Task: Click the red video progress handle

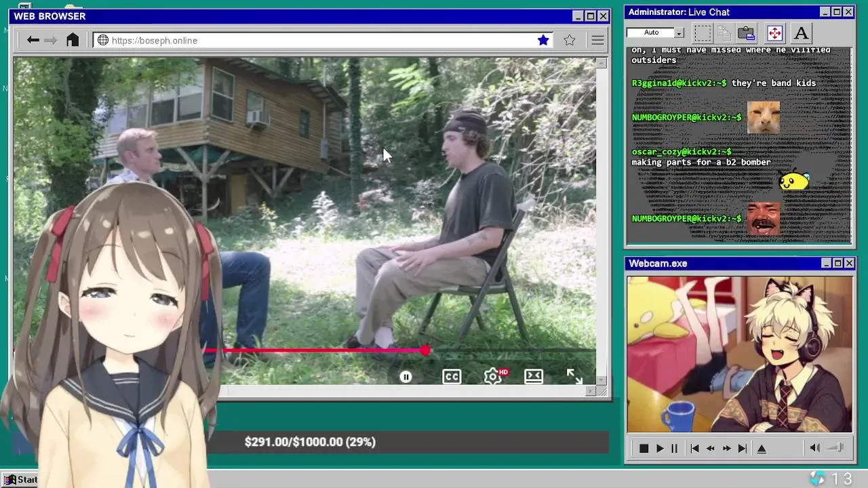Action: 425,350
